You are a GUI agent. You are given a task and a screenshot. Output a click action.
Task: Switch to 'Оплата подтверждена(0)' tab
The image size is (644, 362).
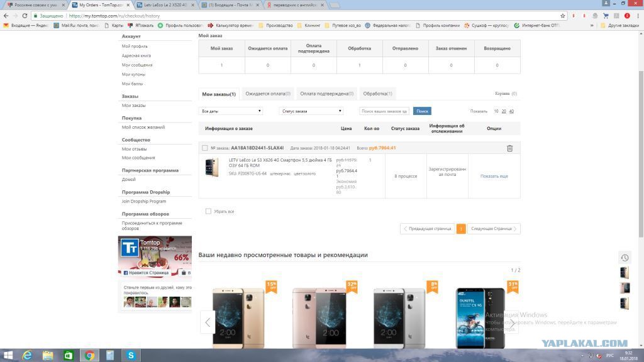[x=326, y=94]
